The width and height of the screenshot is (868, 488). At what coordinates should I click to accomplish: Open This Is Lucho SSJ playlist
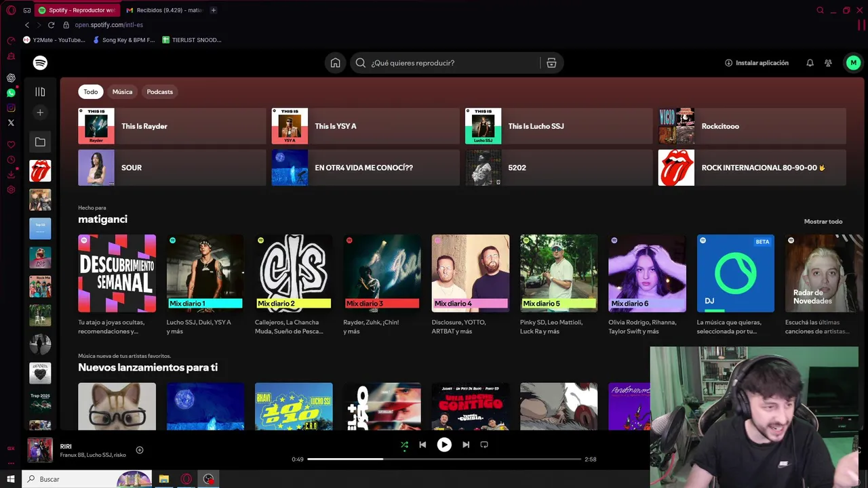coord(559,126)
